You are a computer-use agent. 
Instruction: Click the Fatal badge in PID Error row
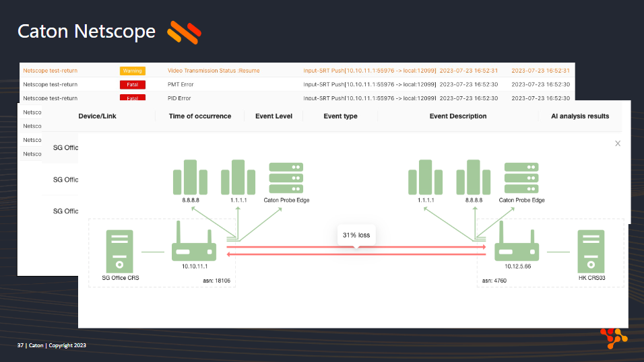tap(132, 98)
